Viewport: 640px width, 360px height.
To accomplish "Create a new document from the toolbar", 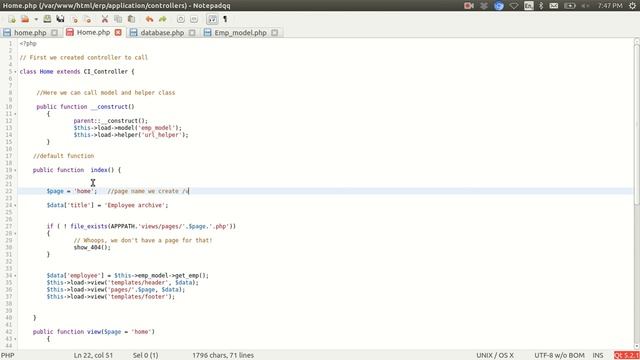I will (12, 19).
